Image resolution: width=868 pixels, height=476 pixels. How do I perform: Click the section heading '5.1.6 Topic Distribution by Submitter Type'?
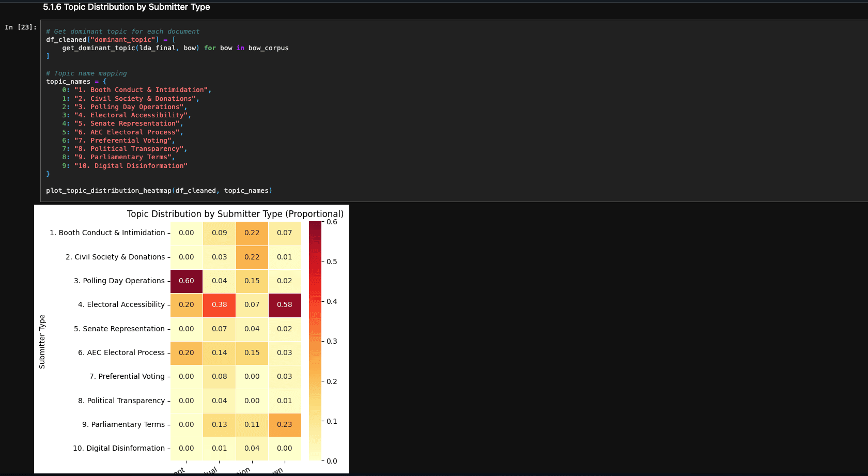126,7
